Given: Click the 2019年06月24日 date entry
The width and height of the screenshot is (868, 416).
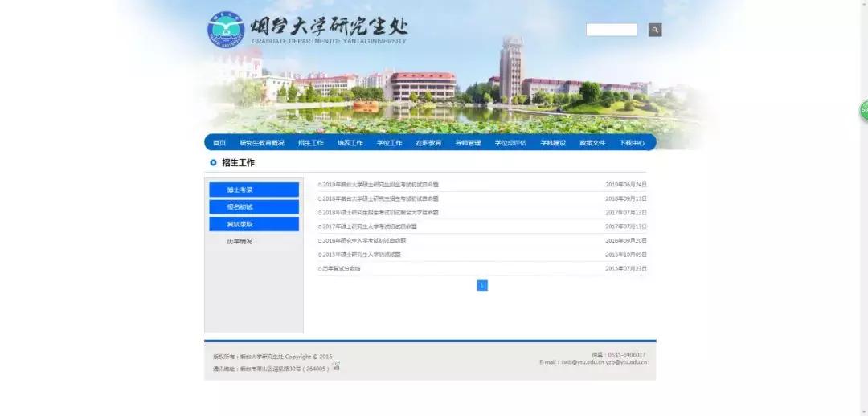Looking at the screenshot, I should (x=626, y=184).
